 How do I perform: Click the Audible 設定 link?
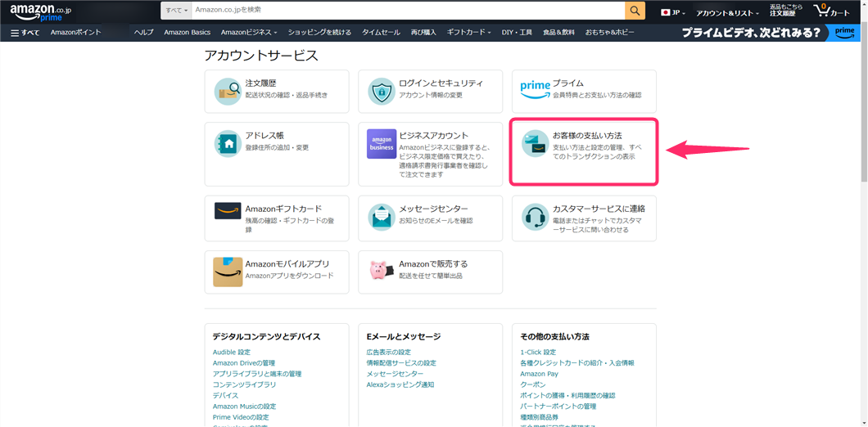coord(232,353)
